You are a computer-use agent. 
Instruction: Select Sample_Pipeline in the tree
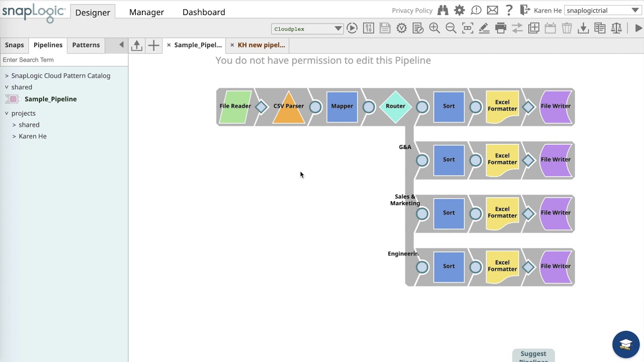point(50,99)
